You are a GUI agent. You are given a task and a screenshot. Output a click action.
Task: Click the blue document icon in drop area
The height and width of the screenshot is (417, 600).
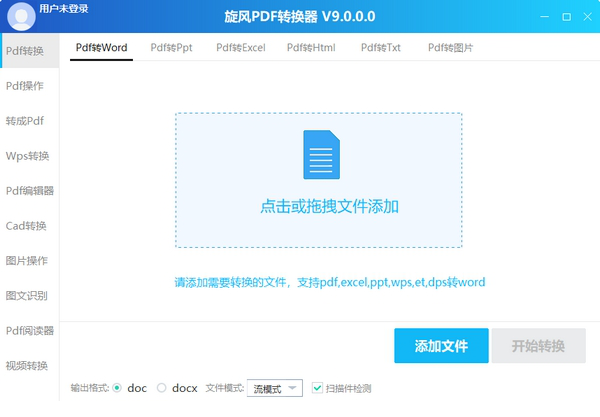[321, 155]
